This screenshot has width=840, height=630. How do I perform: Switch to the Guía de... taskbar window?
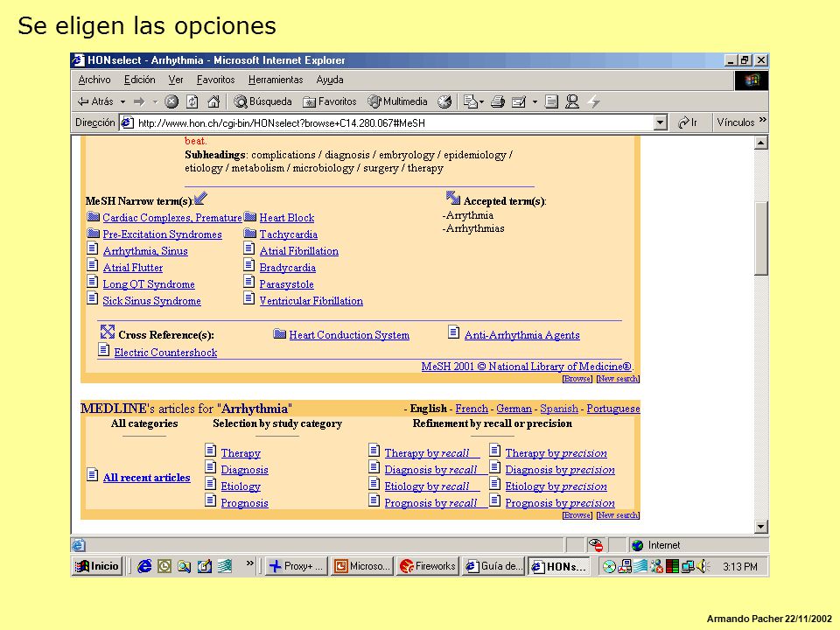coord(493,566)
